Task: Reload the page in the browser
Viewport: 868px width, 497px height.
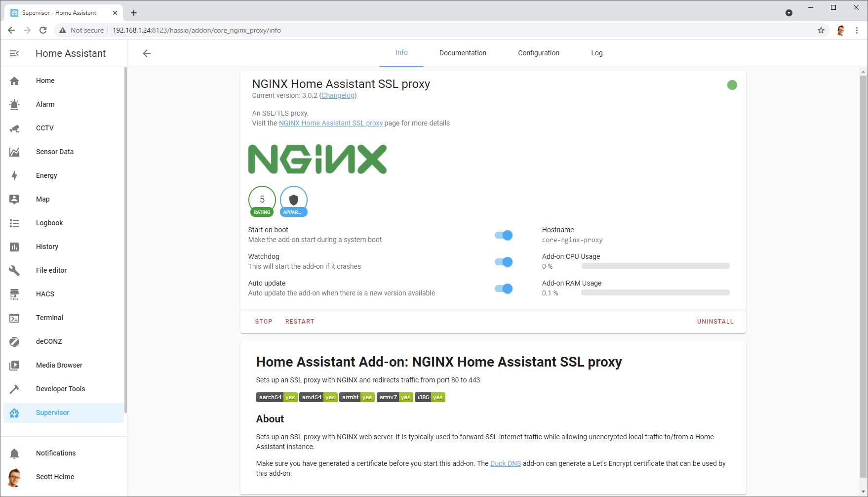Action: point(43,30)
